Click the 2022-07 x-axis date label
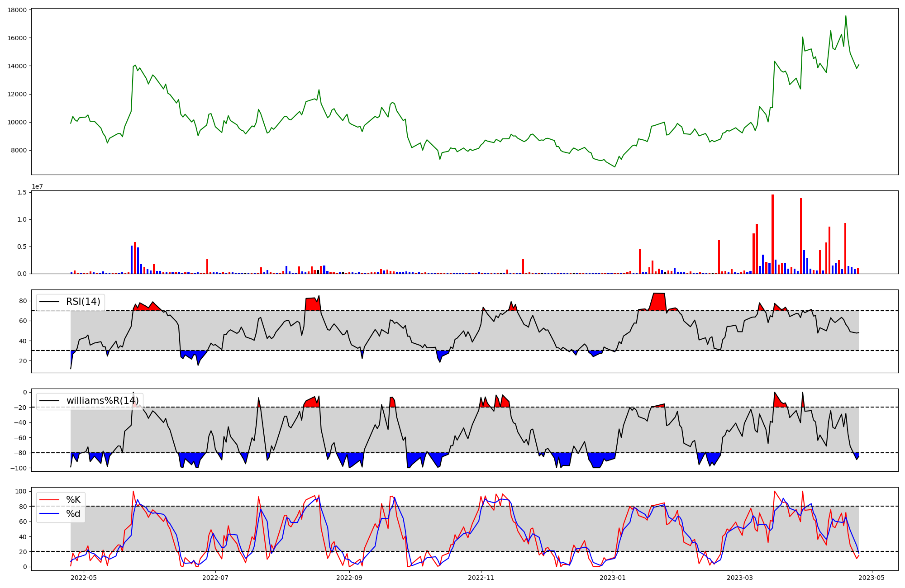 click(x=215, y=578)
